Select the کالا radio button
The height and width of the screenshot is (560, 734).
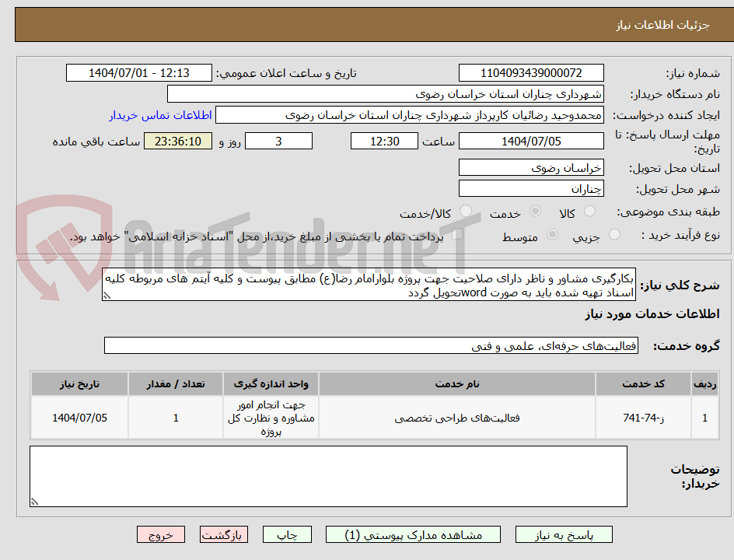click(x=590, y=210)
